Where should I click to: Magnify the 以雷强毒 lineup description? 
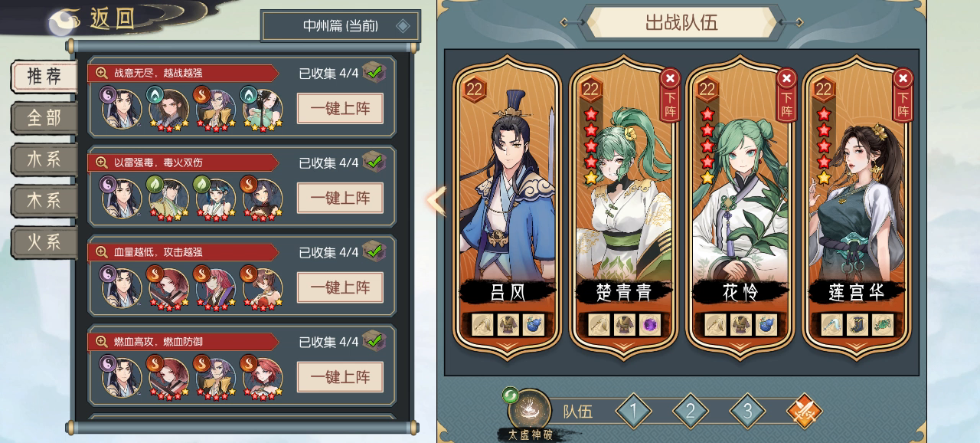click(101, 162)
